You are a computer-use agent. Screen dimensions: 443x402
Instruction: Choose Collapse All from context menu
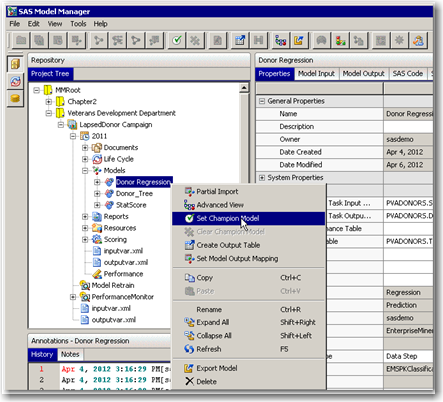(248, 336)
